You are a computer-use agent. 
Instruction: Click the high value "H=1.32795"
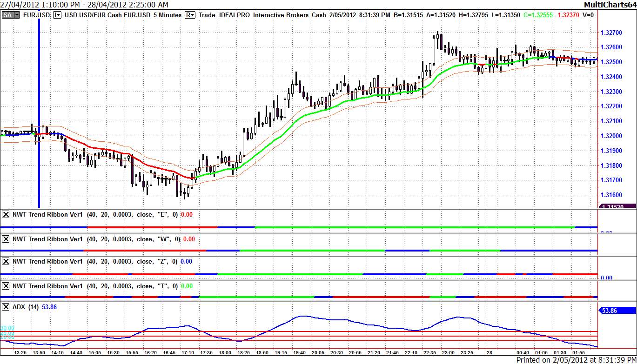474,15
